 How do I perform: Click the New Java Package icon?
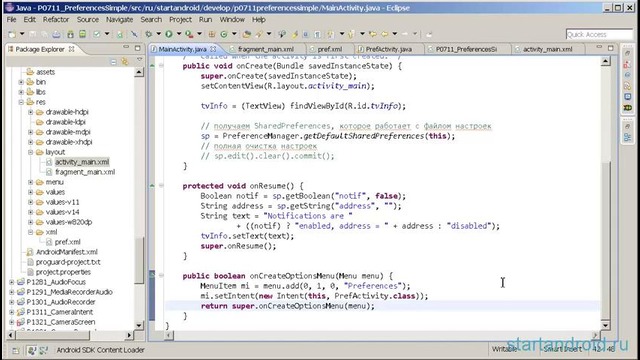(212, 34)
